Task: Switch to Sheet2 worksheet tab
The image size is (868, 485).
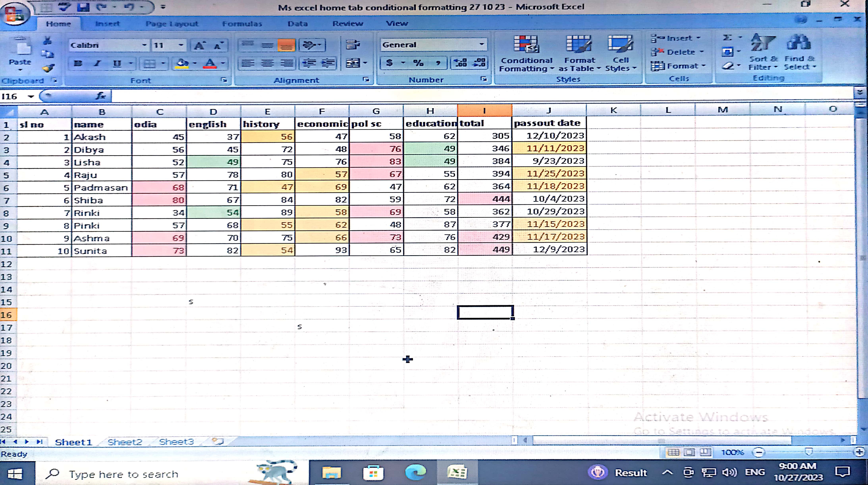Action: click(125, 442)
